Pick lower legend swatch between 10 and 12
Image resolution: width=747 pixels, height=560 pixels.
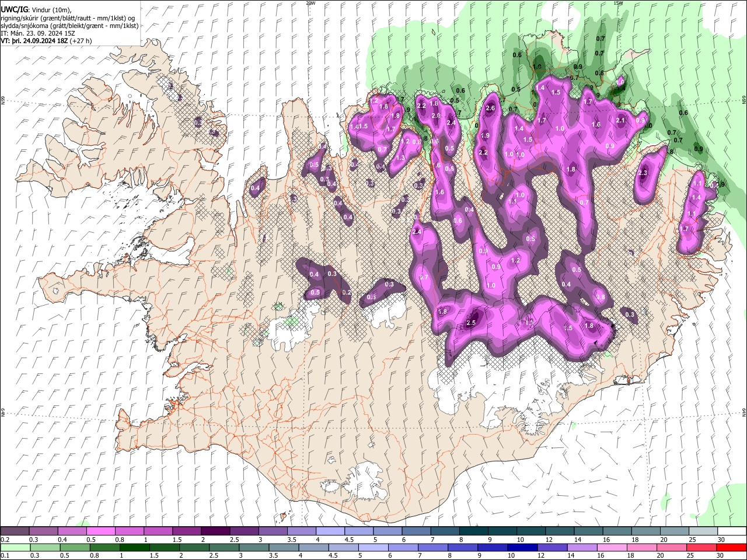coord(522,547)
